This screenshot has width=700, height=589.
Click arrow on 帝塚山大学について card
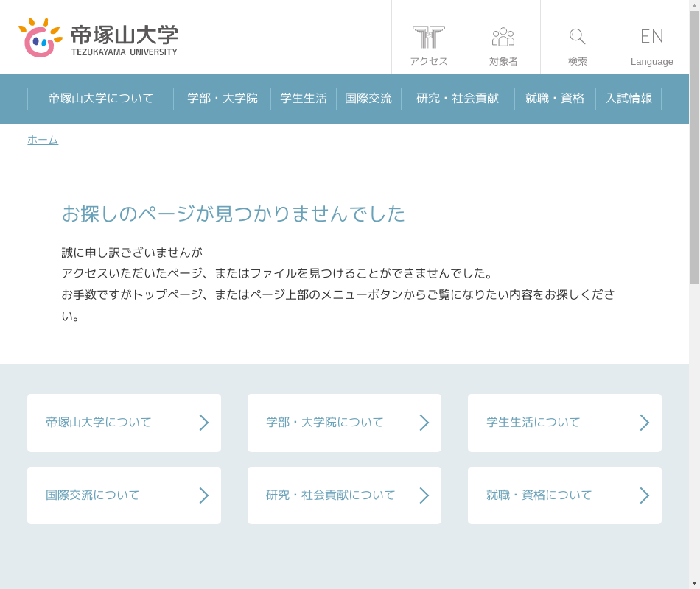tap(204, 423)
